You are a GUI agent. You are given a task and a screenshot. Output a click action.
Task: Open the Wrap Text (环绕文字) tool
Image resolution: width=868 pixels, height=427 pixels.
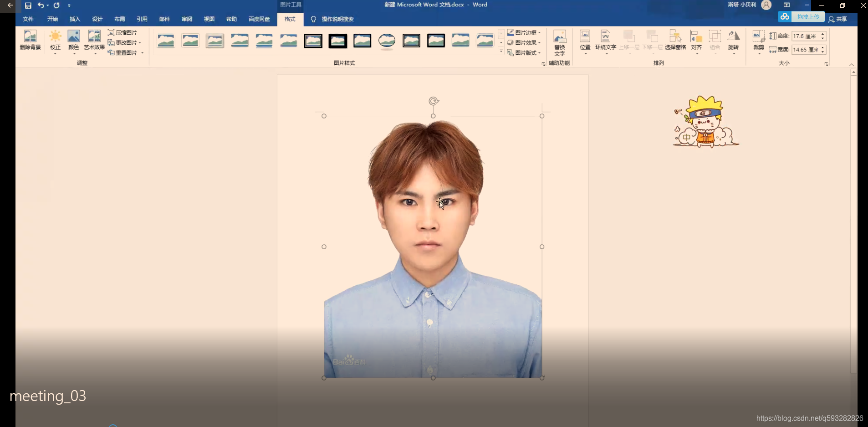(606, 41)
